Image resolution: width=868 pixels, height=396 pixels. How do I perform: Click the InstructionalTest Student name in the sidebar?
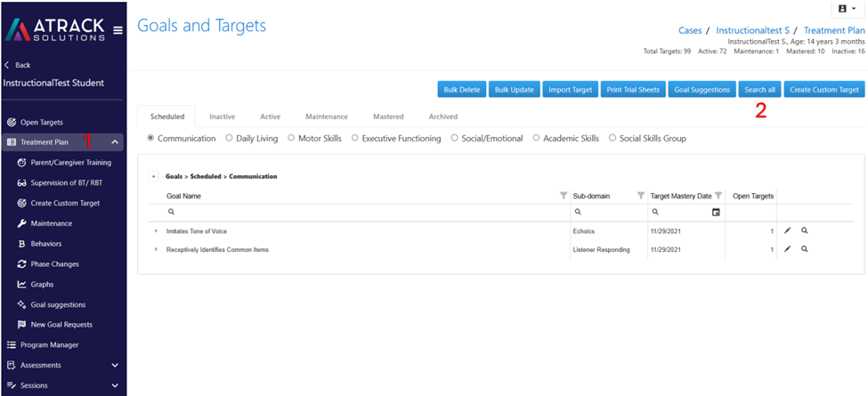(x=53, y=84)
